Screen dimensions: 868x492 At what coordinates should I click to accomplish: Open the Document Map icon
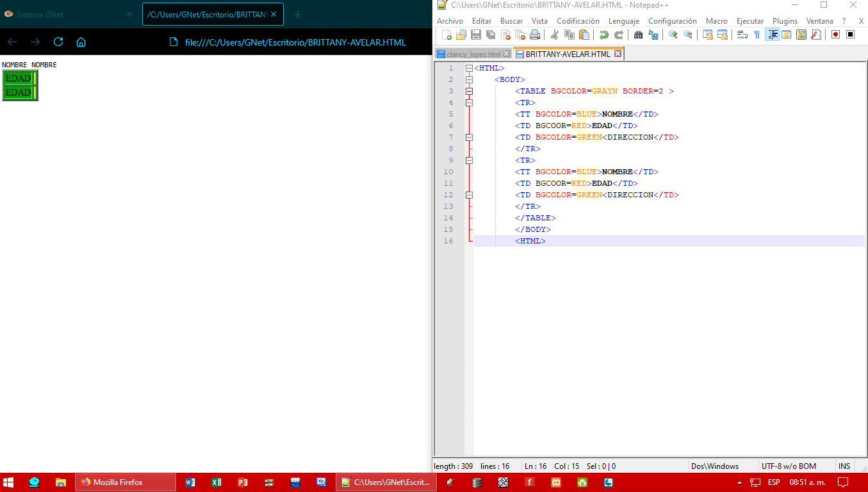click(x=801, y=35)
